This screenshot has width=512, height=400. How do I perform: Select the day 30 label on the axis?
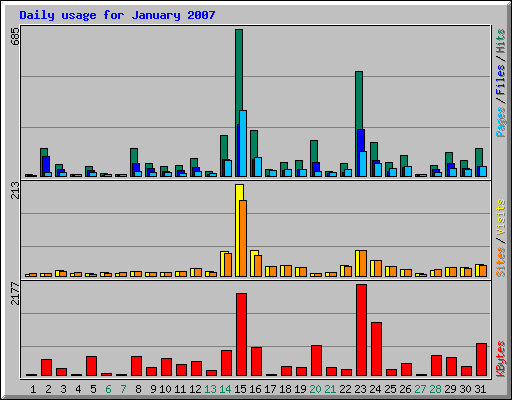[x=465, y=389]
